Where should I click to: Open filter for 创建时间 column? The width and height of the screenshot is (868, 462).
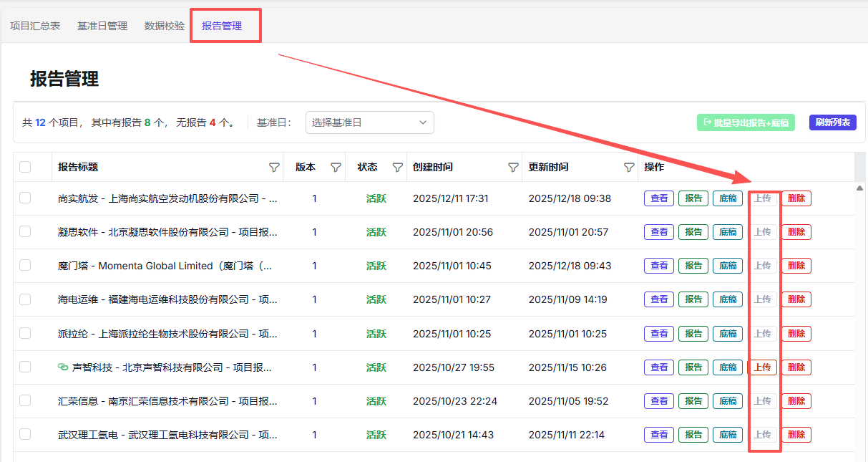[x=513, y=167]
